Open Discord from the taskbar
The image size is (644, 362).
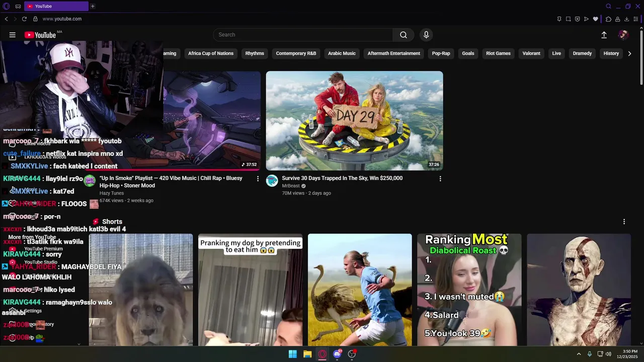[x=337, y=354]
